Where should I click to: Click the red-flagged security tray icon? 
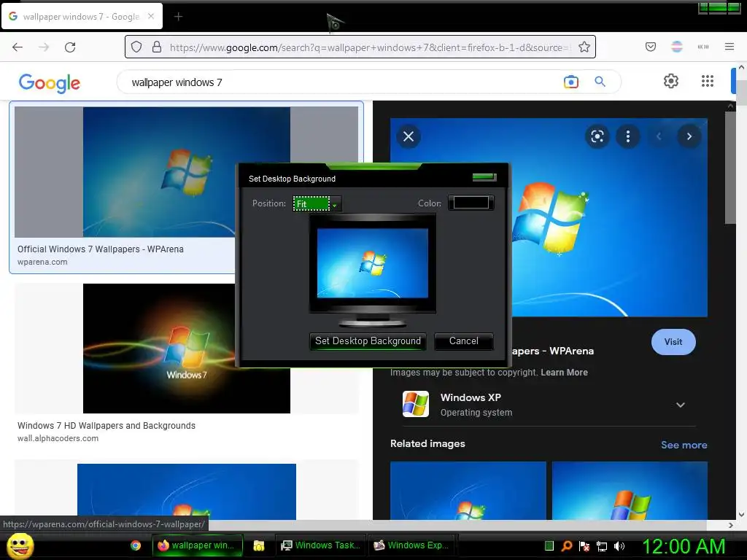click(584, 546)
